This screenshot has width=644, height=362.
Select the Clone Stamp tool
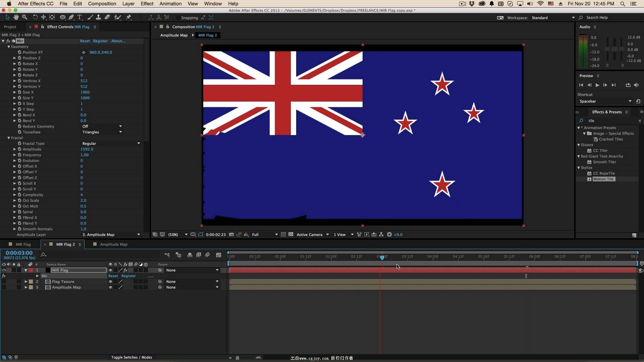[x=98, y=17]
